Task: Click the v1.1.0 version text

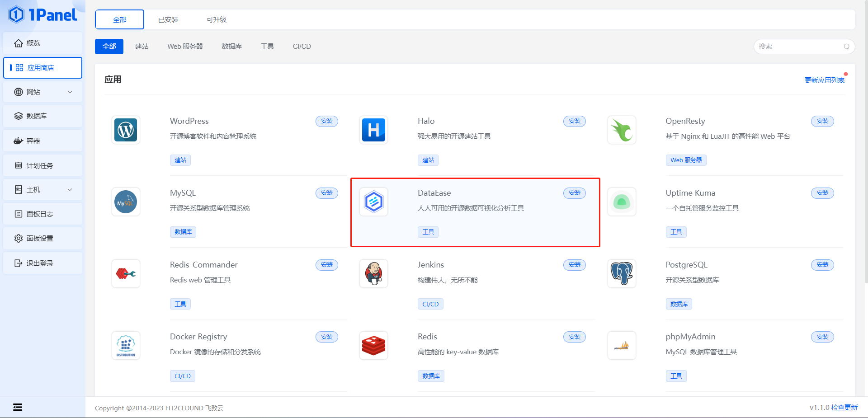Action: point(819,407)
